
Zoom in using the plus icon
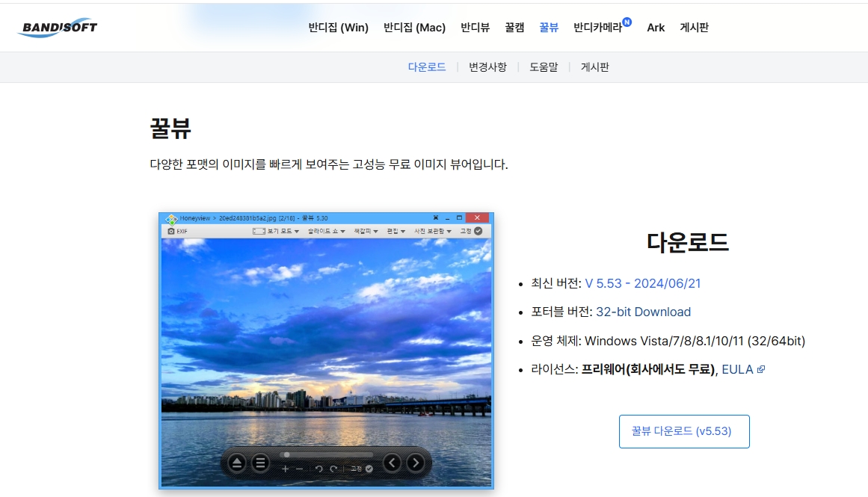coord(285,469)
